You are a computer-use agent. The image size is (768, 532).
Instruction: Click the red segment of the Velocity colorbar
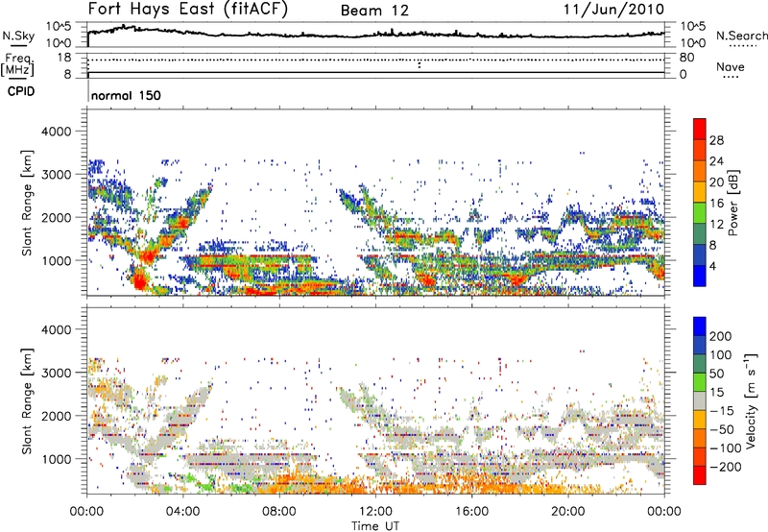[x=700, y=475]
